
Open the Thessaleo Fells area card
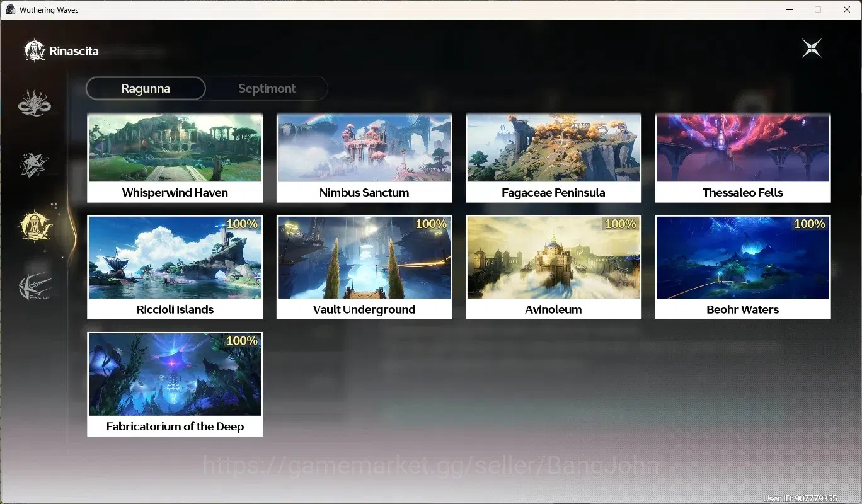click(742, 158)
